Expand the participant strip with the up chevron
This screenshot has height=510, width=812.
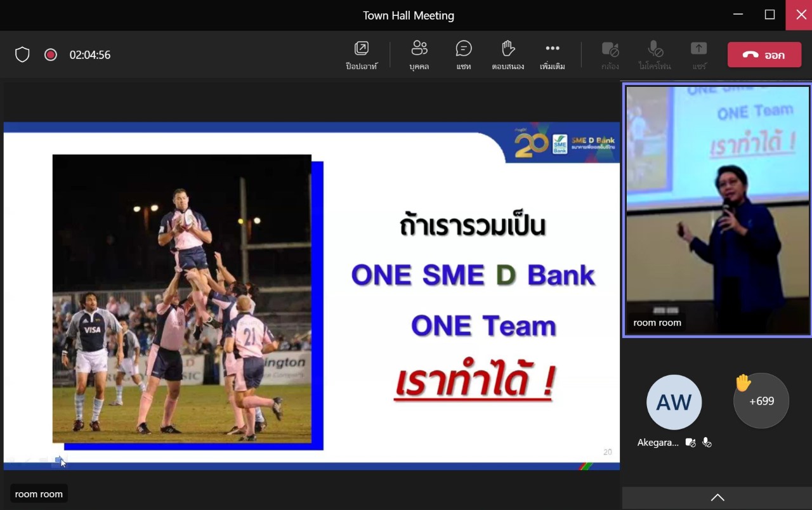point(717,498)
